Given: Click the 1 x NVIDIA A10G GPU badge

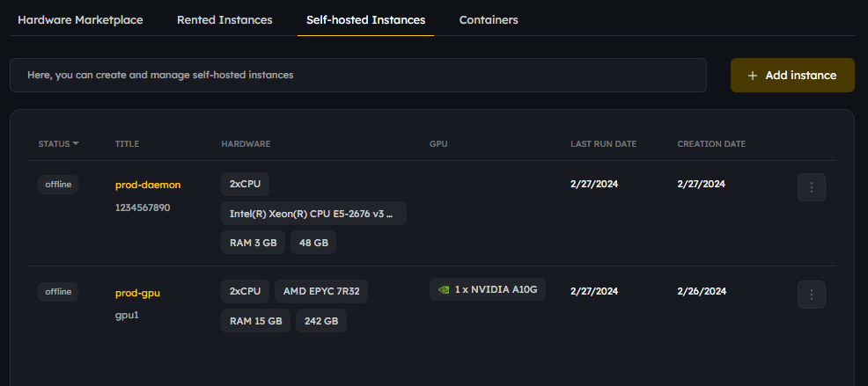Looking at the screenshot, I should click(488, 289).
